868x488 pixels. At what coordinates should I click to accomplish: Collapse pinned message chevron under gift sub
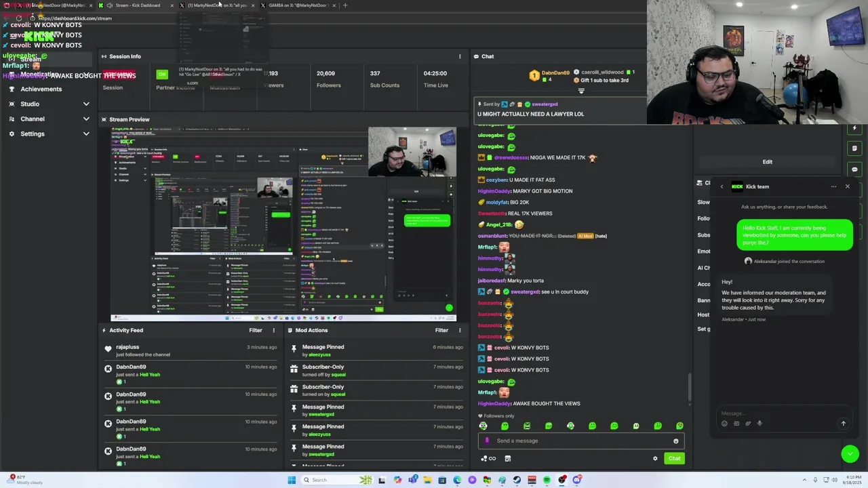click(581, 91)
